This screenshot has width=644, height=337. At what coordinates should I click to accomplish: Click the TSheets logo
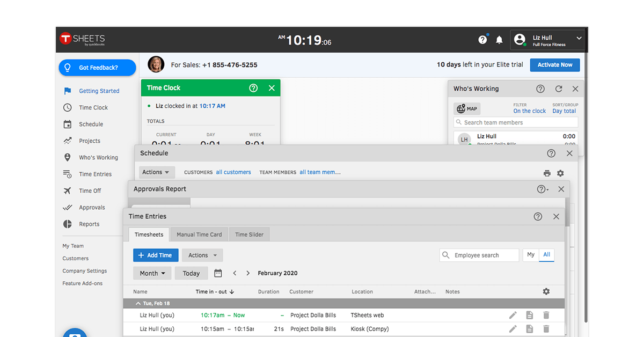(82, 39)
